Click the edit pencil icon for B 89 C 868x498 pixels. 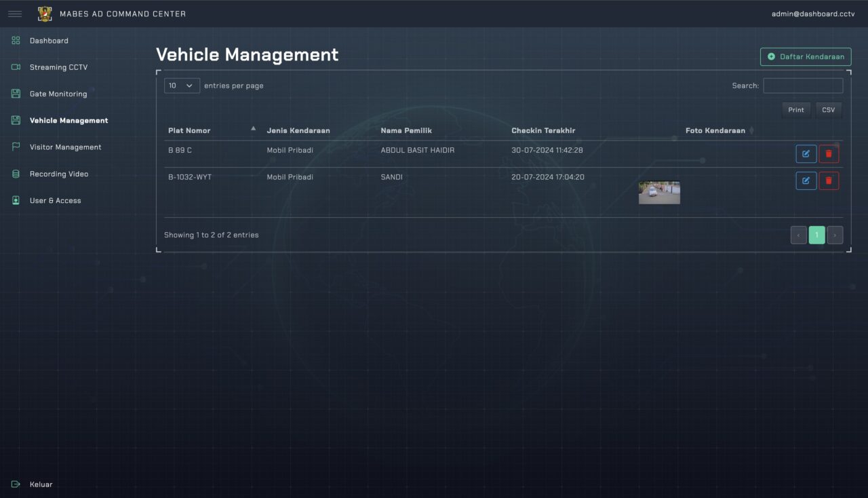806,153
